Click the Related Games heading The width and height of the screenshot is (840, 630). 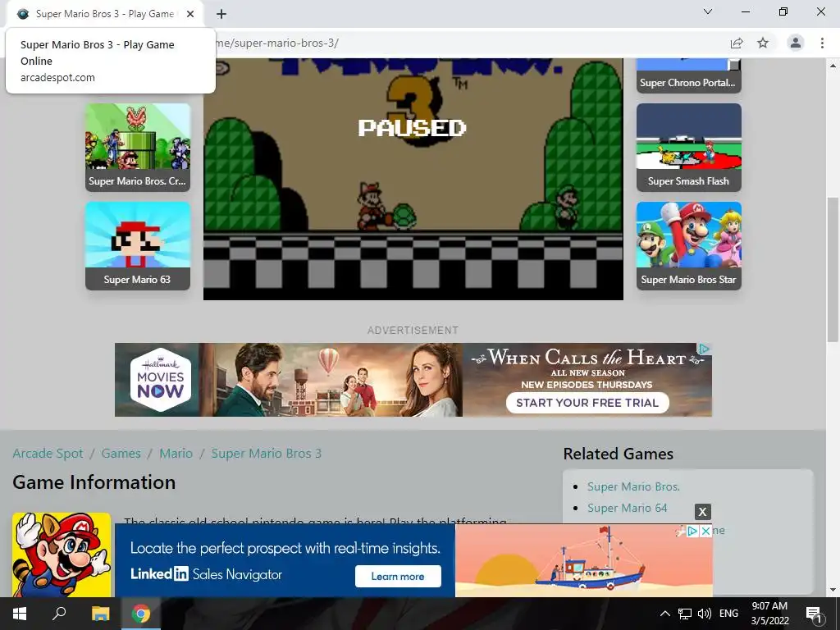(x=619, y=454)
